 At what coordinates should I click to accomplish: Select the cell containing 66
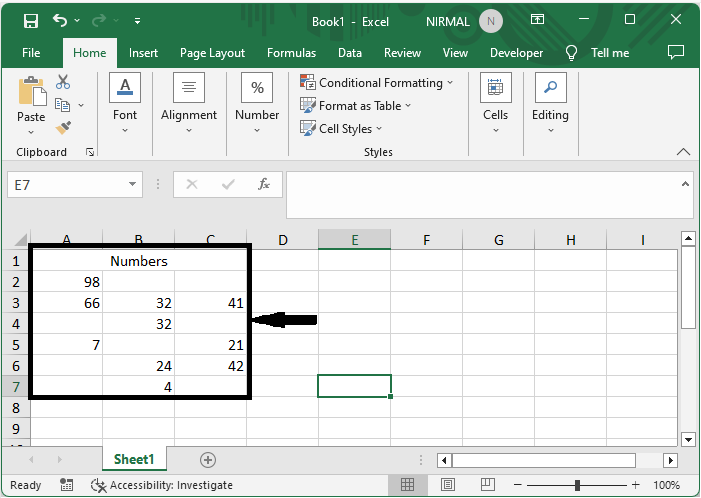tap(67, 303)
